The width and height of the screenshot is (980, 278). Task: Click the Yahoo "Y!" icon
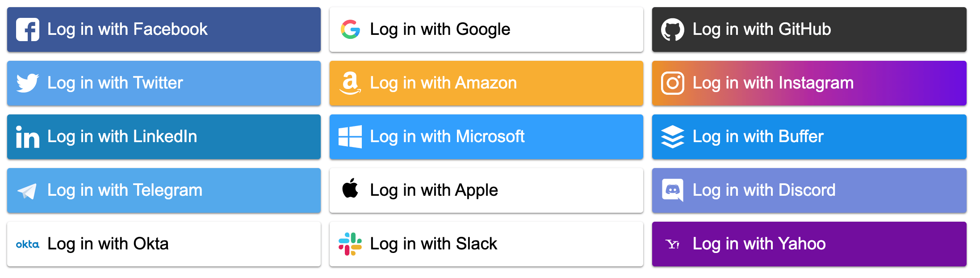pos(674,244)
